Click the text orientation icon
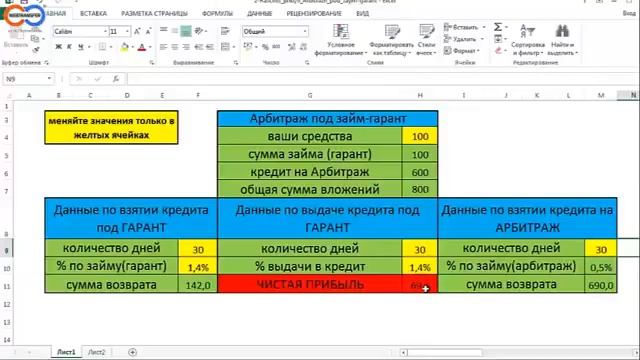Image resolution: width=640 pixels, height=360 pixels. pos(199,31)
